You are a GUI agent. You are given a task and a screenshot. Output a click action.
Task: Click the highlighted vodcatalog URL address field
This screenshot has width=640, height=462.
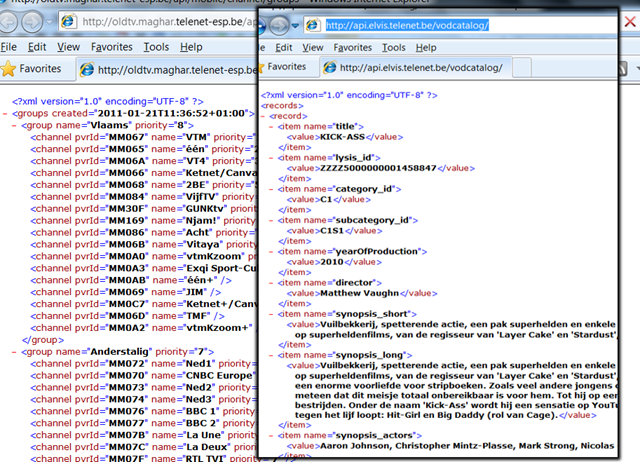[x=405, y=23]
